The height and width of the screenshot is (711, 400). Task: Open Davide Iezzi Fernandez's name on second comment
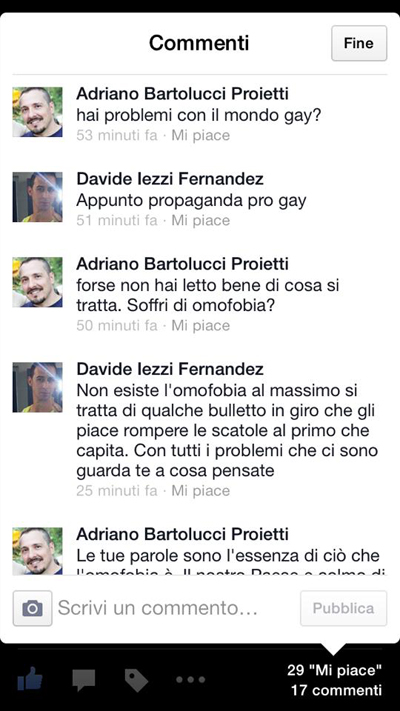[x=170, y=179]
